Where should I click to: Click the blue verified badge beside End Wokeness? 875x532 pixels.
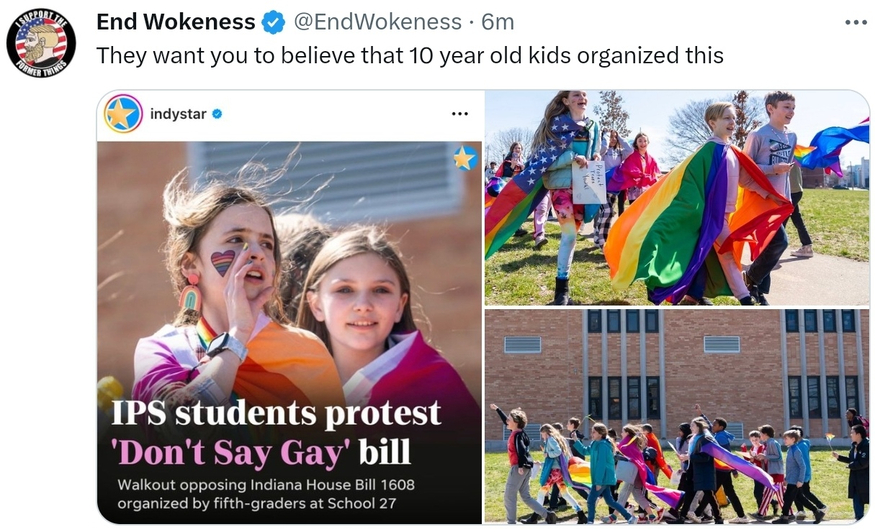(x=273, y=22)
